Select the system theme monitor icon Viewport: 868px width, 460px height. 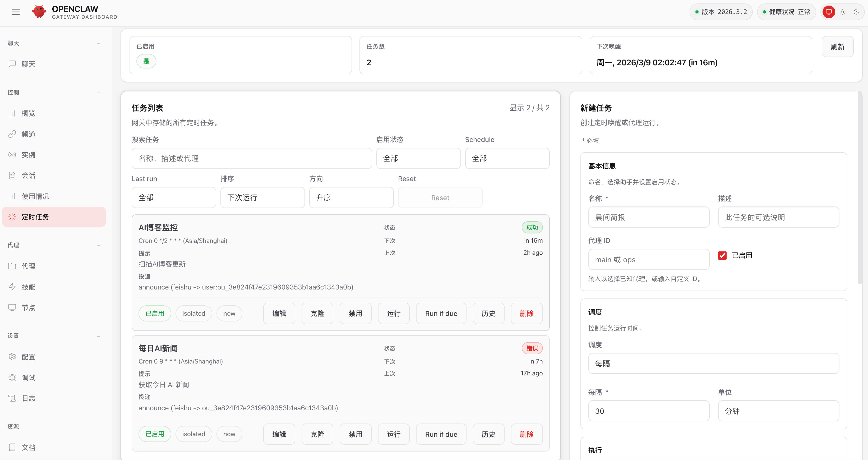click(x=829, y=12)
